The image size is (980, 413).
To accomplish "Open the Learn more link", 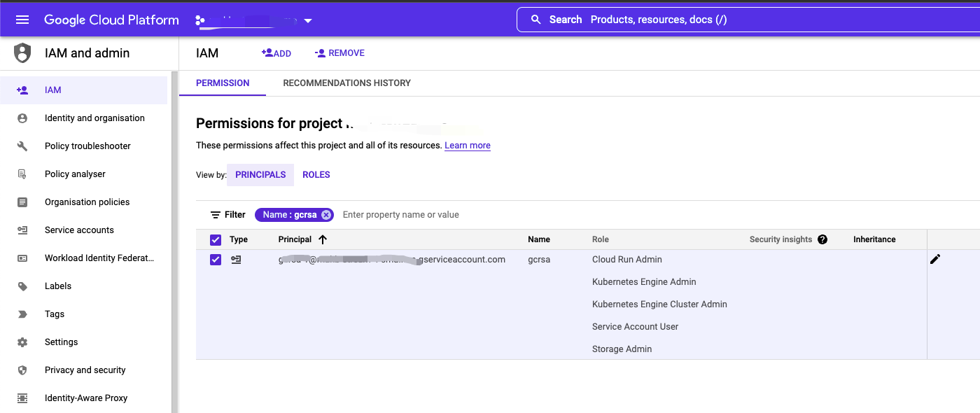I will click(x=467, y=145).
